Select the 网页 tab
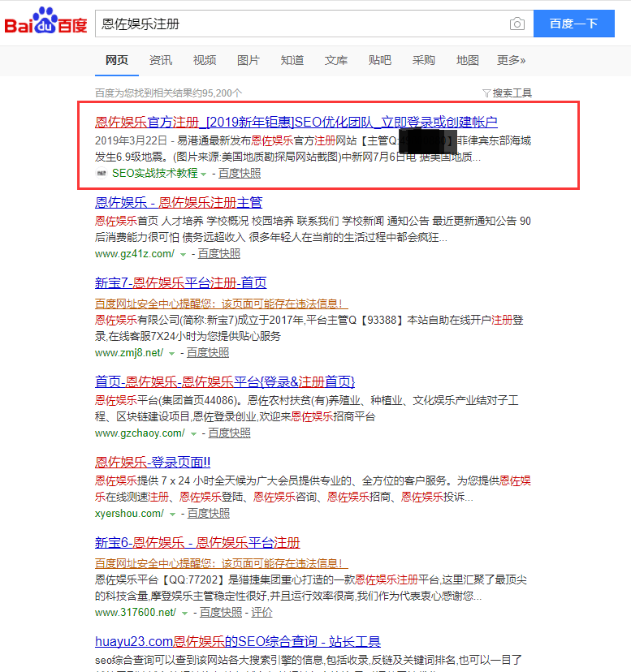Viewport: 631px width, 672px height. 117,60
